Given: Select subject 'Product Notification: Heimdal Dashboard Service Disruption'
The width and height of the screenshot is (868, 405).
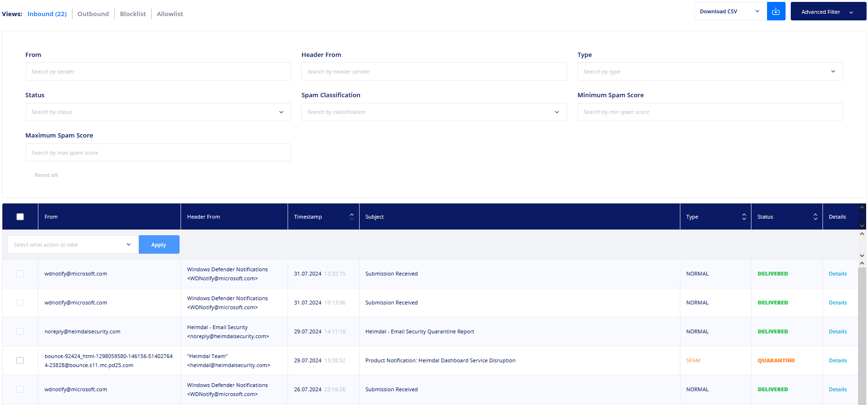Looking at the screenshot, I should (x=440, y=360).
